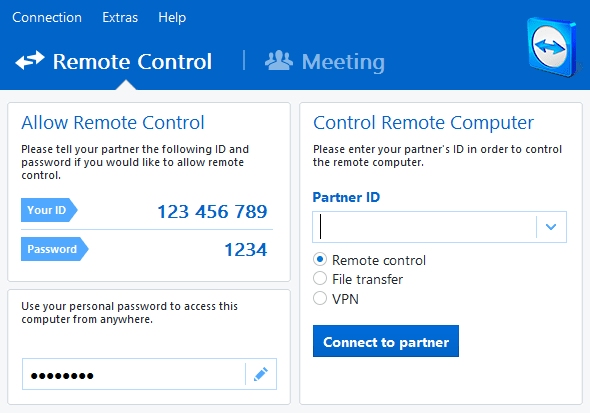Click the Password value 1234
Screen dimensions: 590x413
(246, 250)
